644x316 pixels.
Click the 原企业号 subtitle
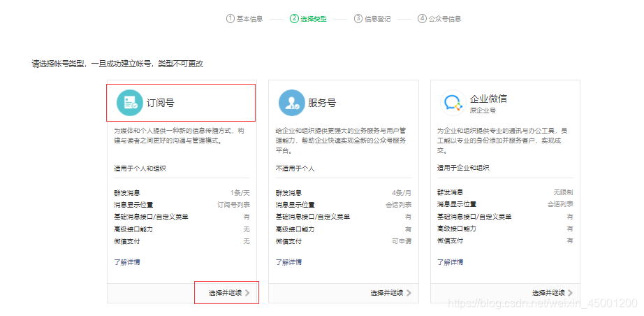483,110
